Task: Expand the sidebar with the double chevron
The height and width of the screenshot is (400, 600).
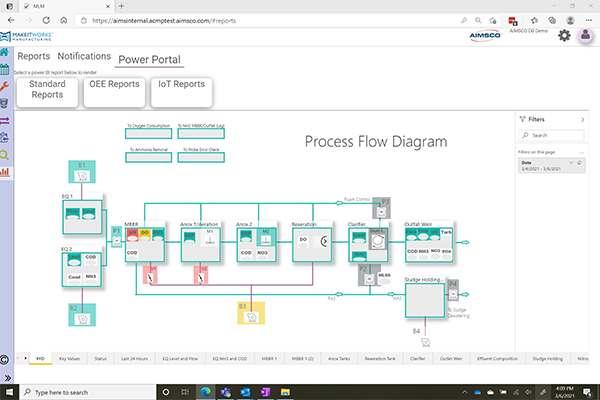Action: tap(7, 378)
